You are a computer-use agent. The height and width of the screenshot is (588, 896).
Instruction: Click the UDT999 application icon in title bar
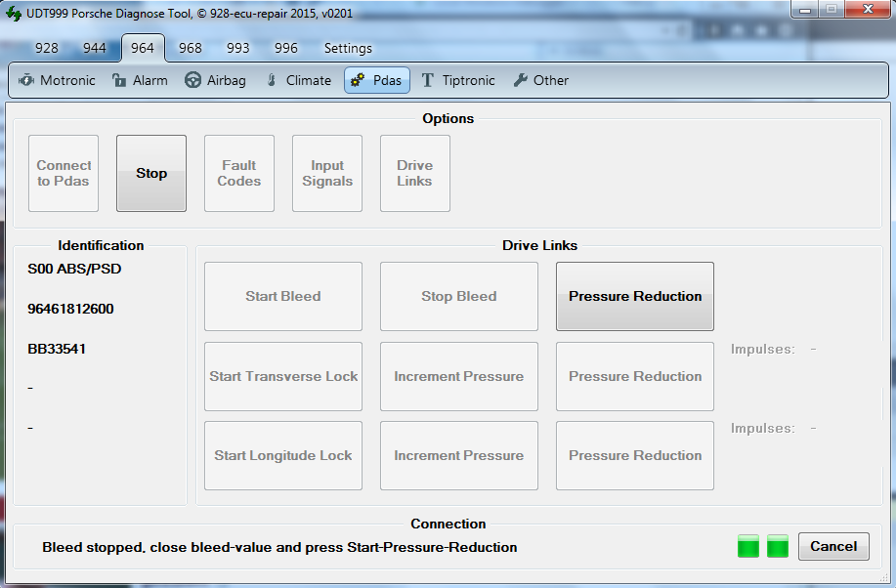click(14, 14)
